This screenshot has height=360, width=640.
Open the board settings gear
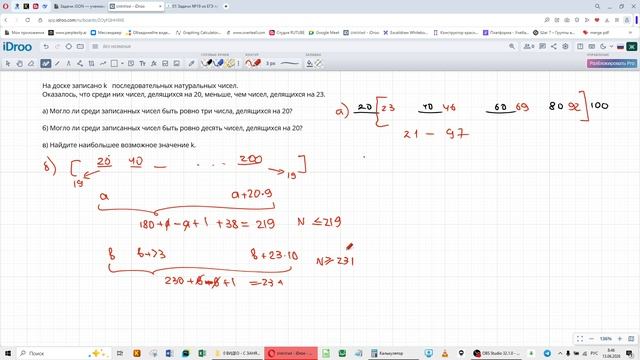[x=565, y=47]
